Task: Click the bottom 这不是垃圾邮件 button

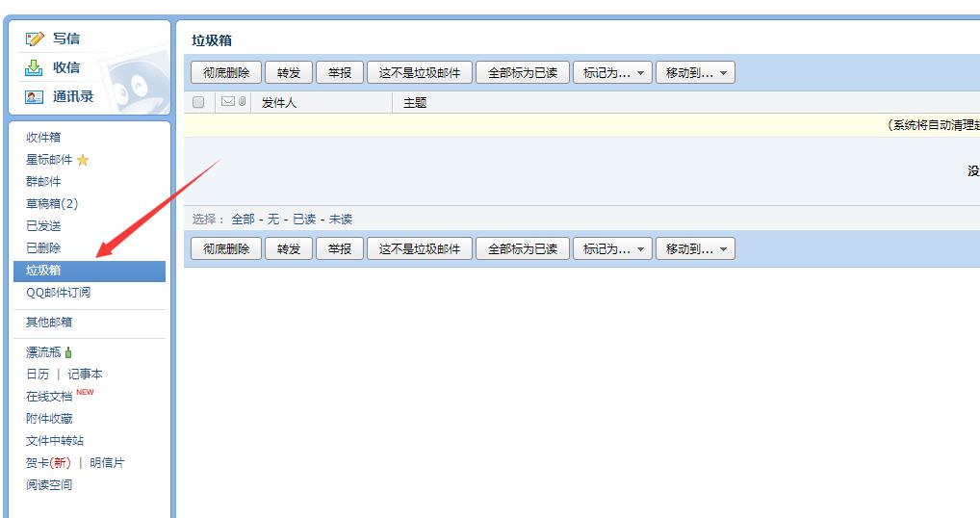Action: tap(420, 248)
